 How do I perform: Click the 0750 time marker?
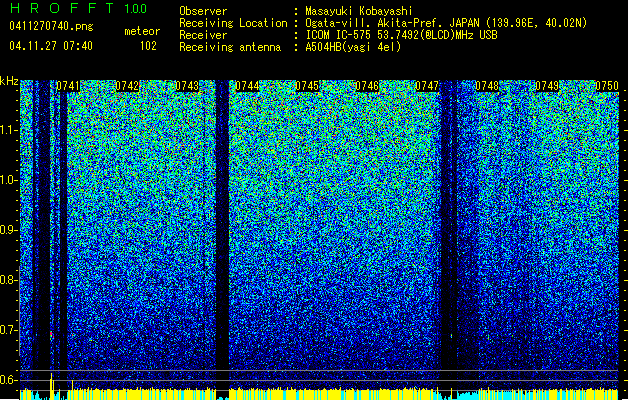607,86
